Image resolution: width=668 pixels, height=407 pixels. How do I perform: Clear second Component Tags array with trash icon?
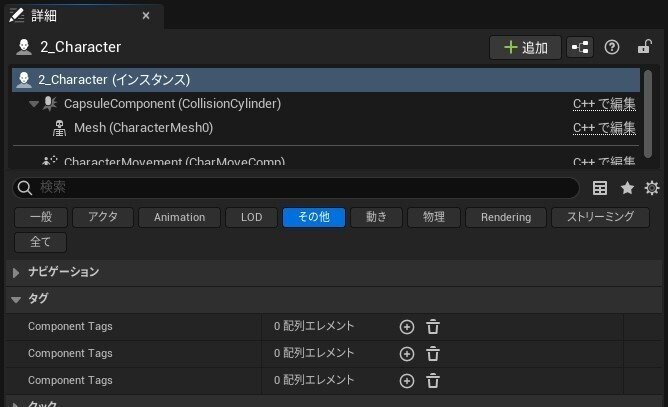(433, 354)
